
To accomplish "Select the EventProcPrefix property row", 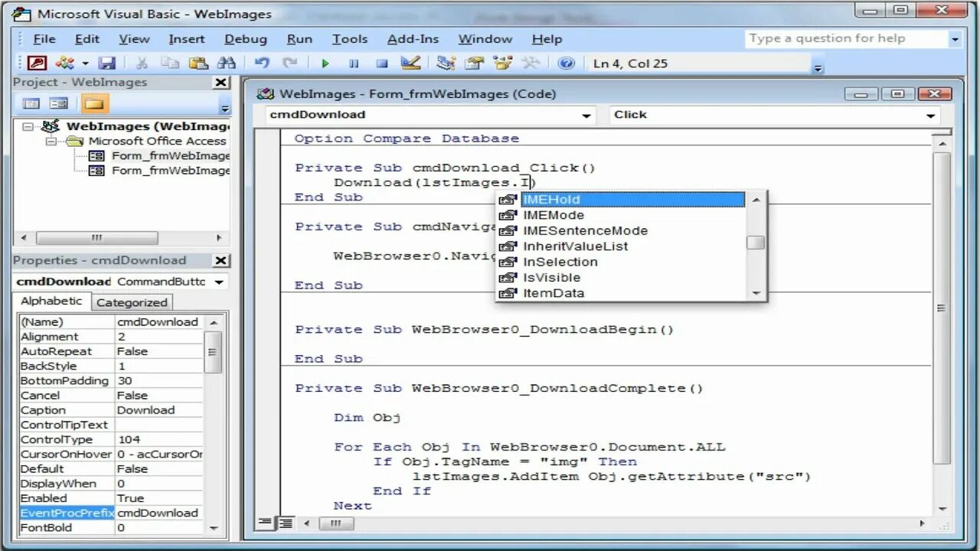I will pos(111,513).
